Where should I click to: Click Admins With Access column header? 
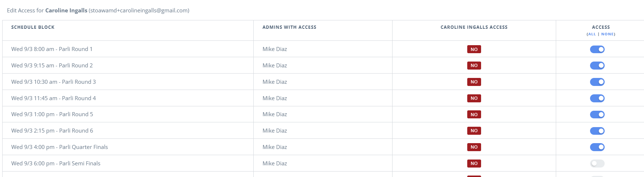pyautogui.click(x=289, y=27)
